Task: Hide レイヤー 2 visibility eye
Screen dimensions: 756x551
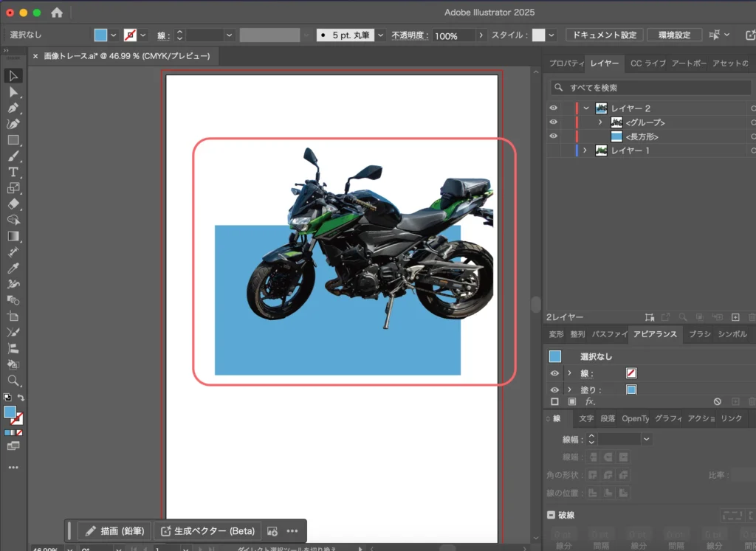Action: (554, 108)
